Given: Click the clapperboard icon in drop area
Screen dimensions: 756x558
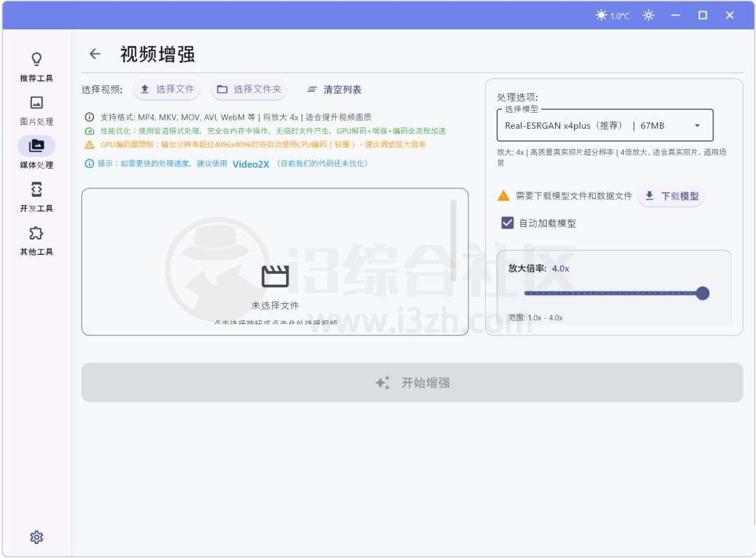Looking at the screenshot, I should tap(275, 277).
